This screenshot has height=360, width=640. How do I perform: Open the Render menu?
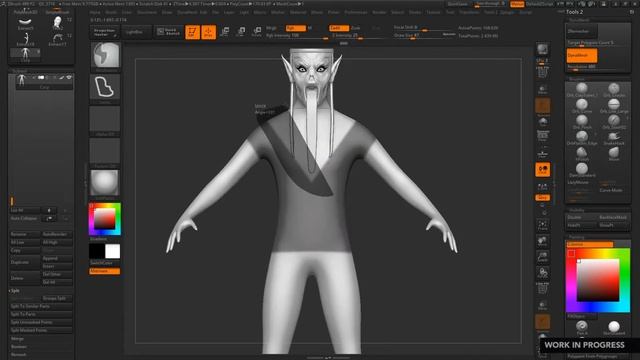[x=379, y=12]
